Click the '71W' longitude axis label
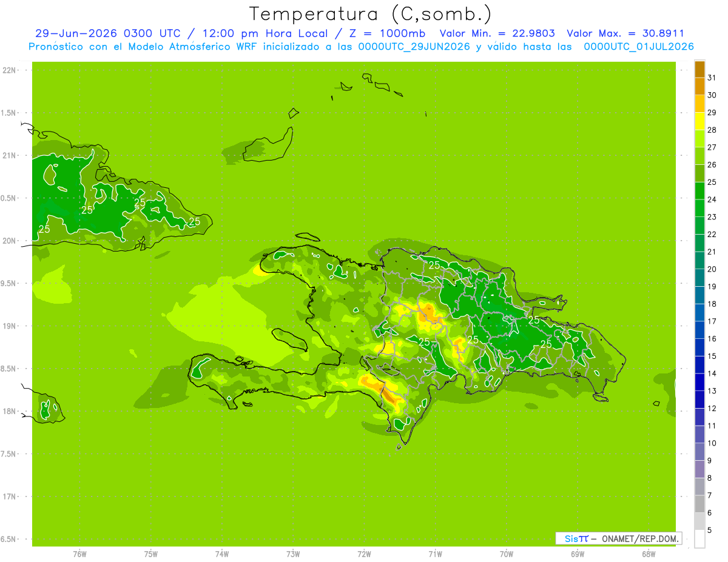The width and height of the screenshot is (728, 562). click(x=435, y=554)
